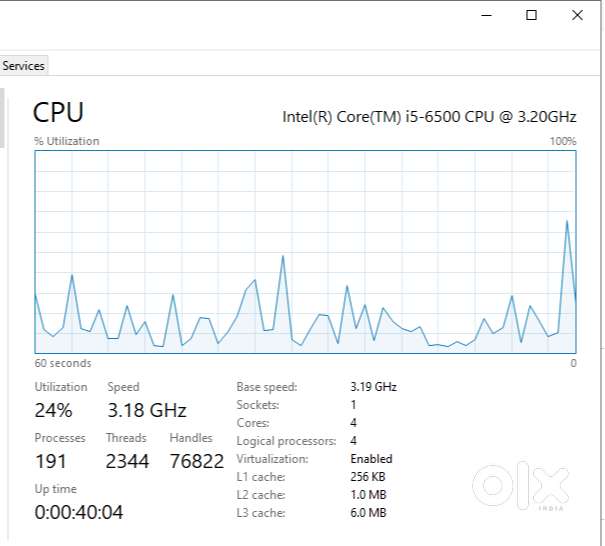This screenshot has width=605, height=546.
Task: Click the 60 seconds graph label
Action: coord(63,363)
